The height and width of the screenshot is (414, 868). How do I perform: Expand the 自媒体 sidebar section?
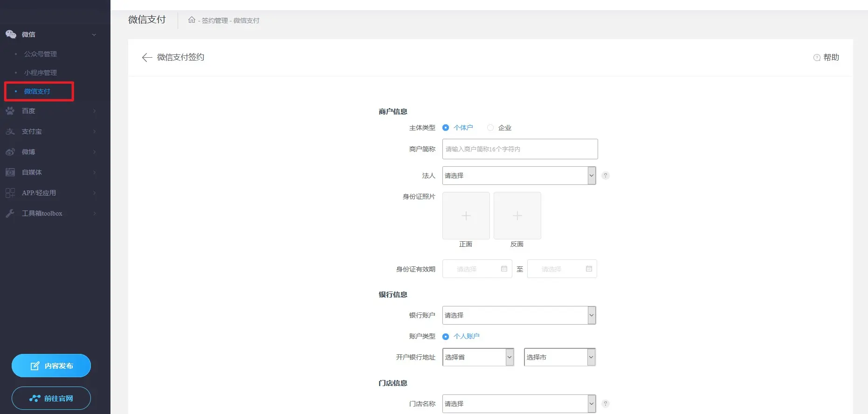(x=94, y=172)
